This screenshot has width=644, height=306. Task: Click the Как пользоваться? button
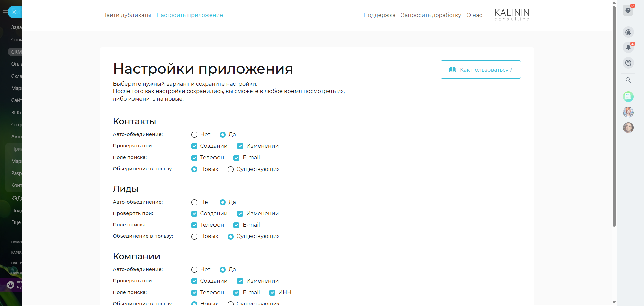tap(480, 70)
